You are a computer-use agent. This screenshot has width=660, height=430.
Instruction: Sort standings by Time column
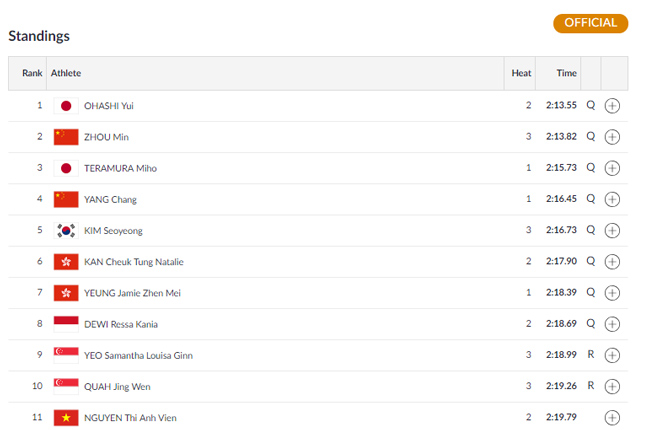567,73
